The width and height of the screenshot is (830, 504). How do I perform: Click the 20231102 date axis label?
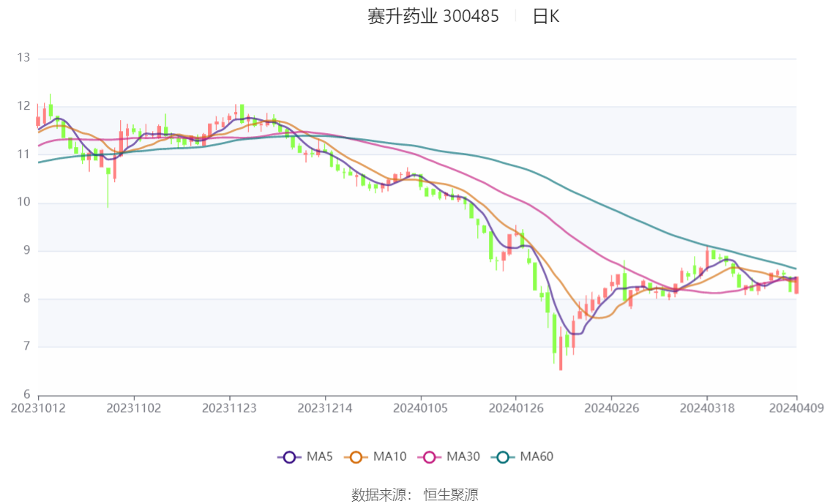pyautogui.click(x=133, y=408)
